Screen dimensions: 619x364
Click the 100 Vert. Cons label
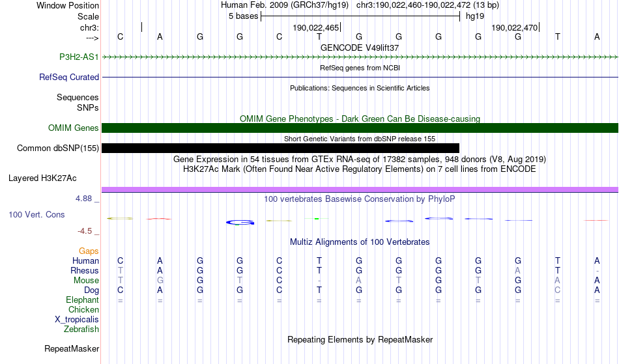36,214
